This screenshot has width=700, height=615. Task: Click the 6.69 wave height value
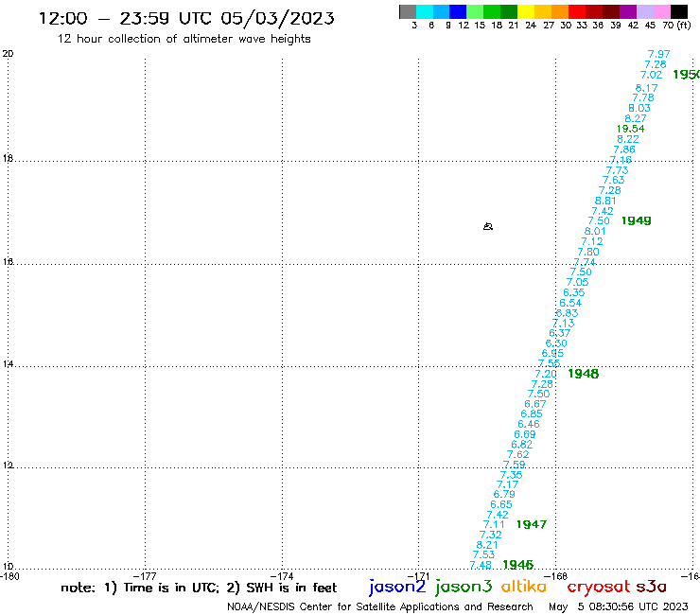(x=525, y=434)
